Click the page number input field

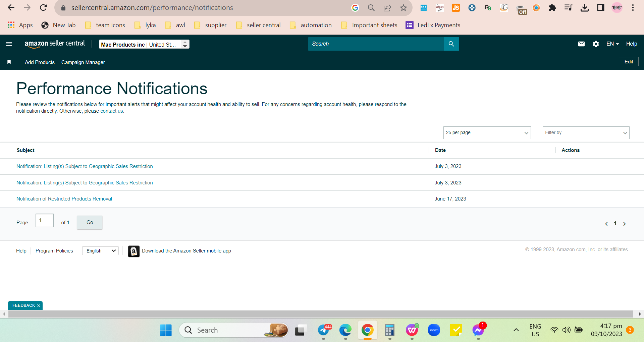coord(45,220)
